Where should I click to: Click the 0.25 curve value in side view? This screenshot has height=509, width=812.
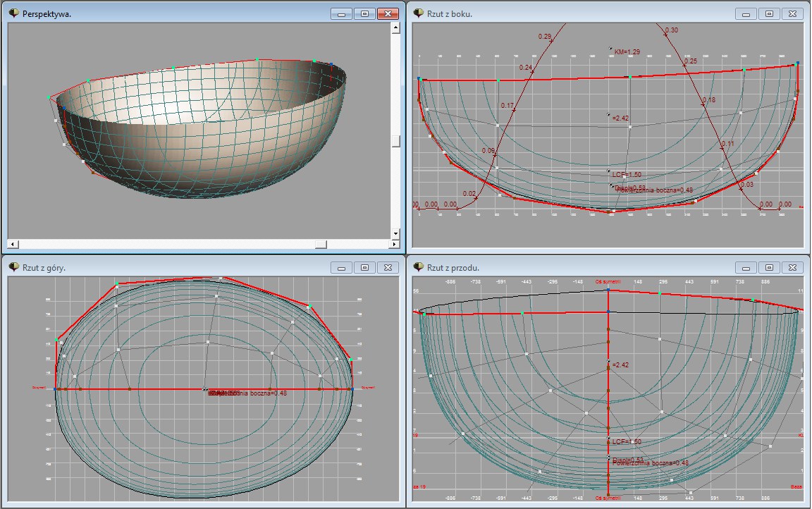(690, 61)
